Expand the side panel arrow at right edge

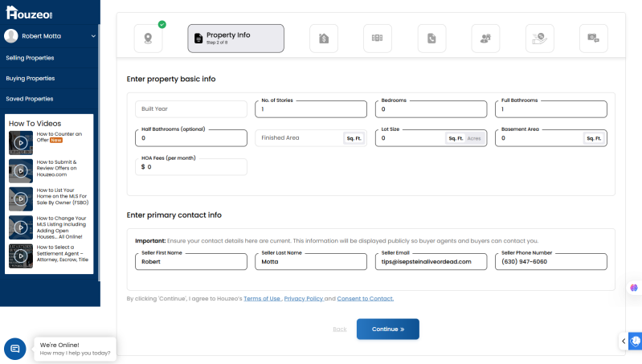pos(624,341)
